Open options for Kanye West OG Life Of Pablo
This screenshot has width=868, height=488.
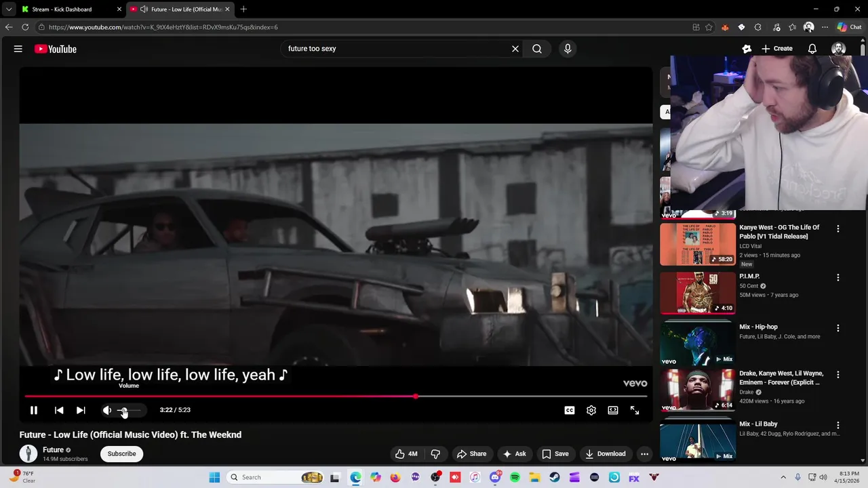point(838,229)
